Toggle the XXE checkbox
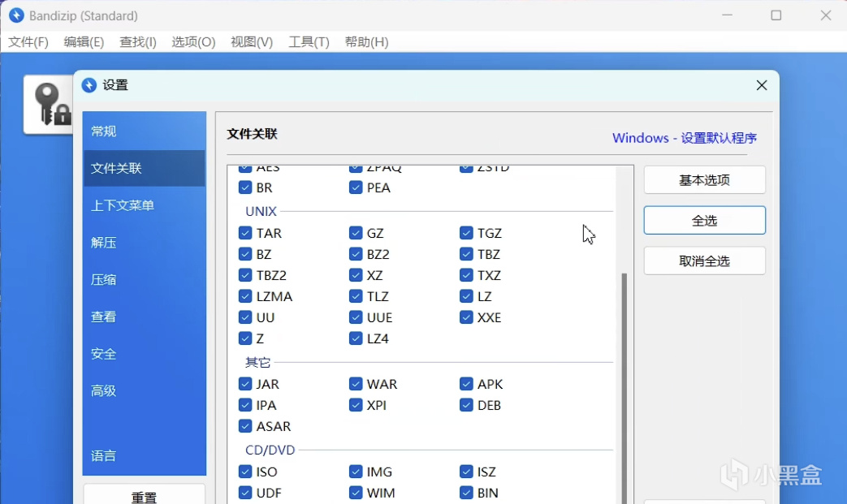 tap(466, 317)
